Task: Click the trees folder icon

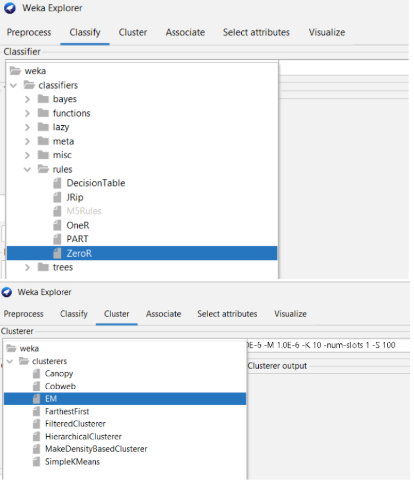Action: [43, 267]
